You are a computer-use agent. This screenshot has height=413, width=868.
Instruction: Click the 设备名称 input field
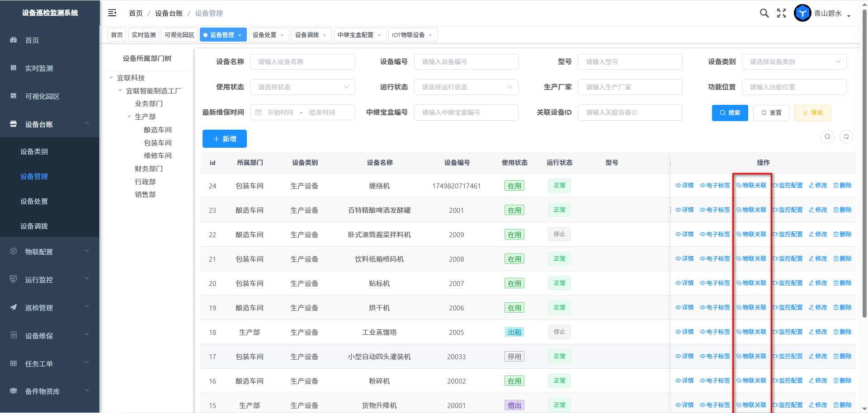pos(302,62)
